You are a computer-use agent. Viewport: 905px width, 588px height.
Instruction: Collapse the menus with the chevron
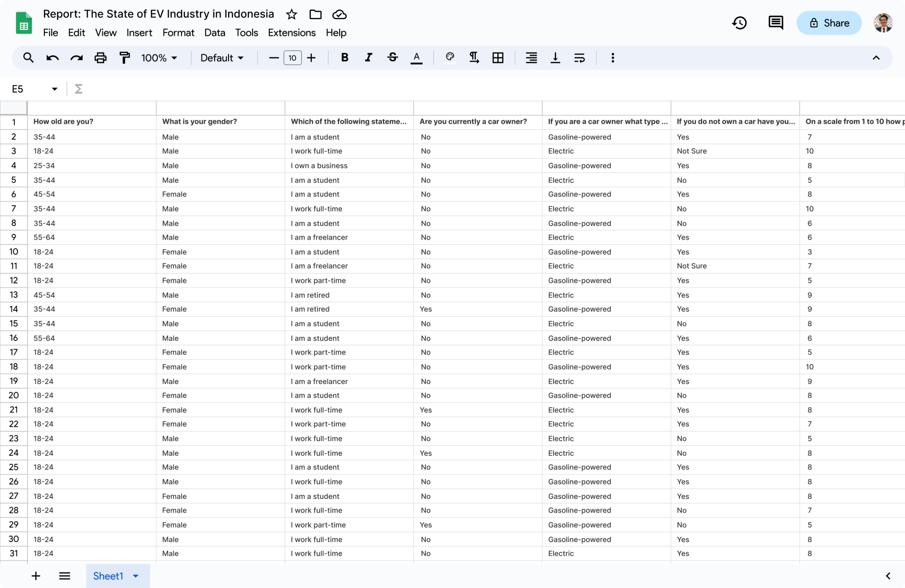[876, 58]
